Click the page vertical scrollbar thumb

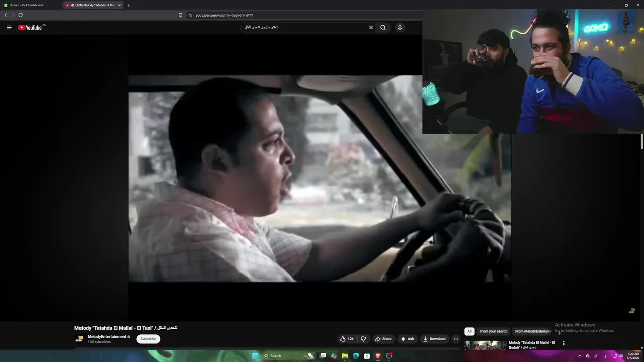(x=642, y=142)
